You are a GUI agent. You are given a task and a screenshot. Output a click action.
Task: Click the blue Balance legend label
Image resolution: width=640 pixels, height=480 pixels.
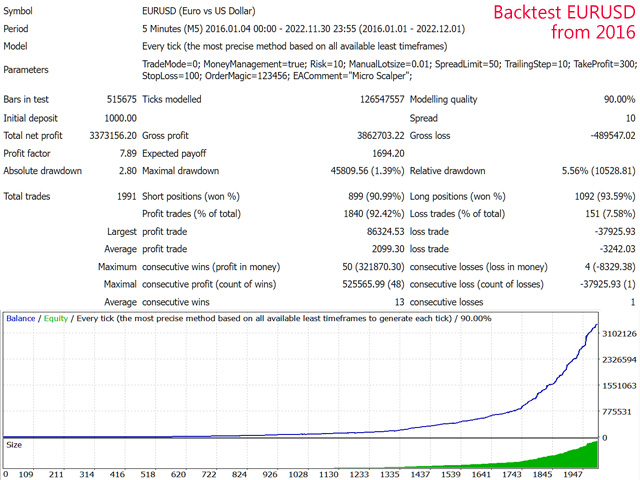click(x=21, y=319)
